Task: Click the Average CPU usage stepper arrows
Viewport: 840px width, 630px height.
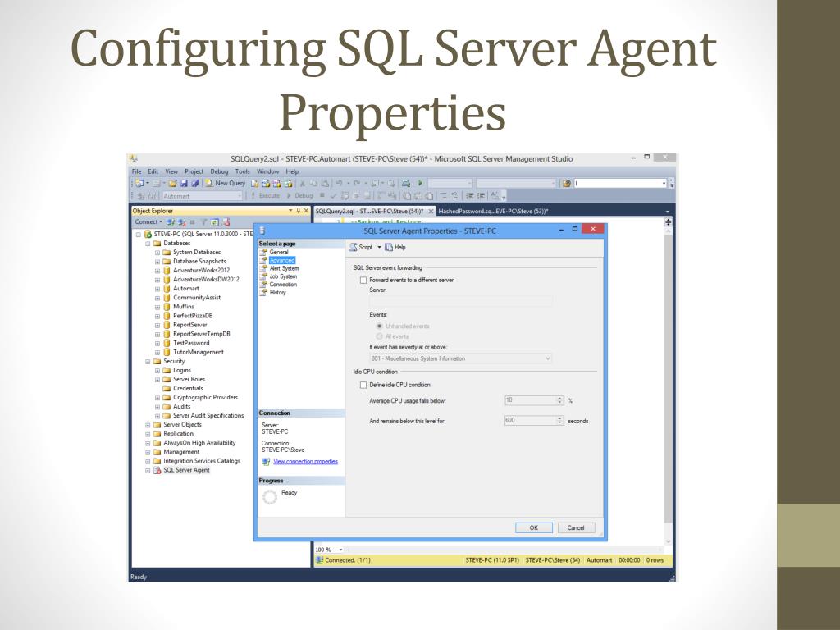Action: [559, 400]
